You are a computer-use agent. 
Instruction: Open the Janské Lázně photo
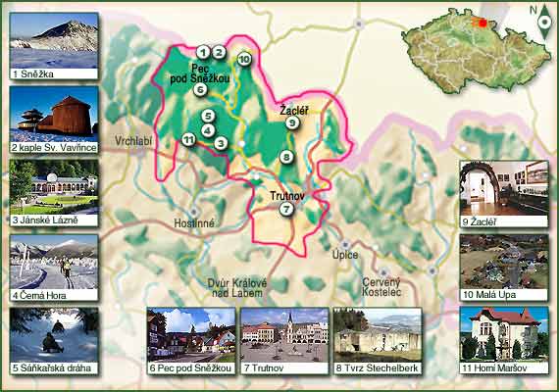coord(54,187)
